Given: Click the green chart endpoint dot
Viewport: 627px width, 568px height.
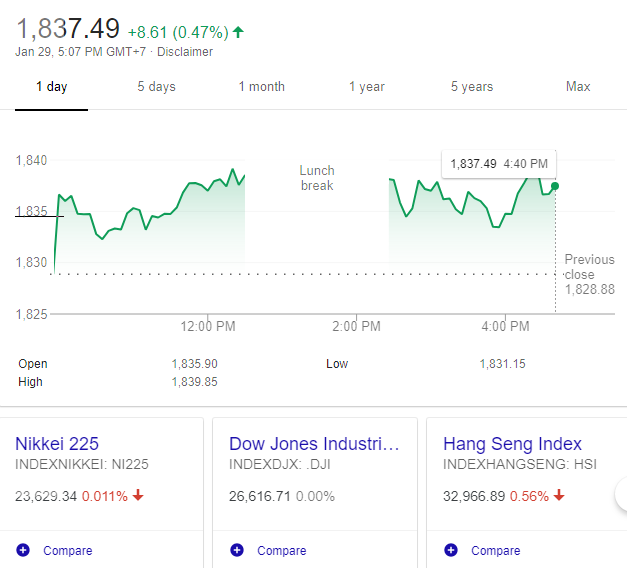Looking at the screenshot, I should click(x=555, y=186).
